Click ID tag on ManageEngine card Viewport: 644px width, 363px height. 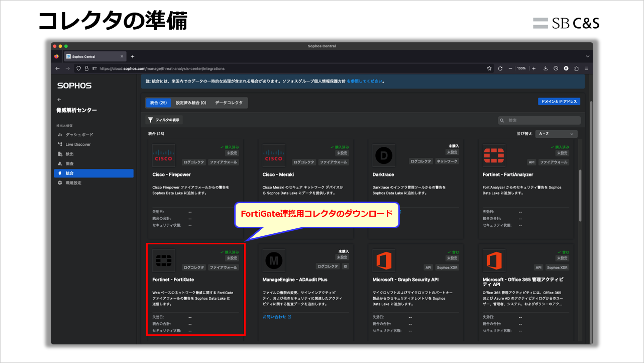point(346,266)
